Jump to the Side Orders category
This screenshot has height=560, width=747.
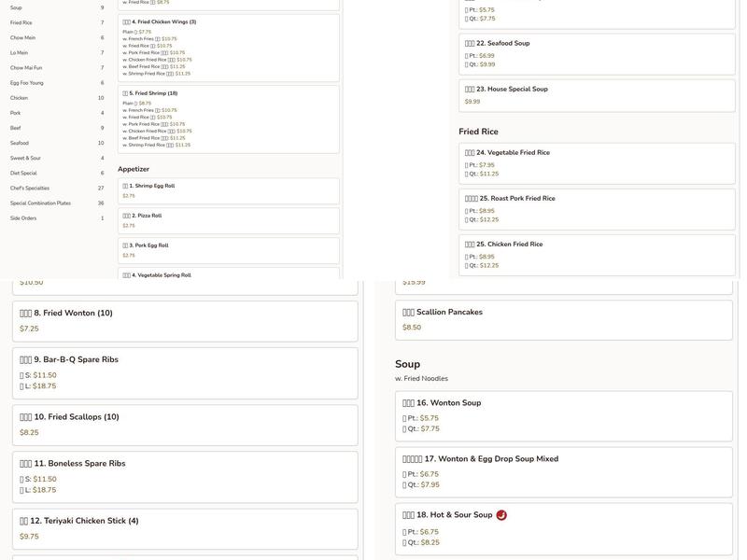click(x=23, y=218)
